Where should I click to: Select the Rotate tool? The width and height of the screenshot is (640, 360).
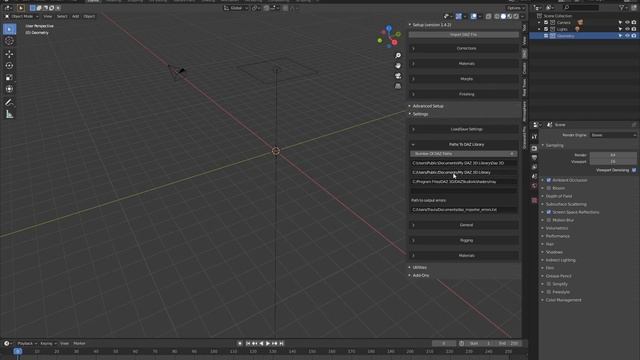click(x=9, y=66)
